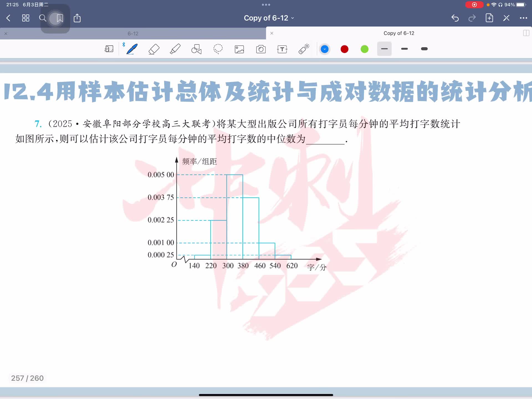Select the Highlighter tool

coord(175,49)
